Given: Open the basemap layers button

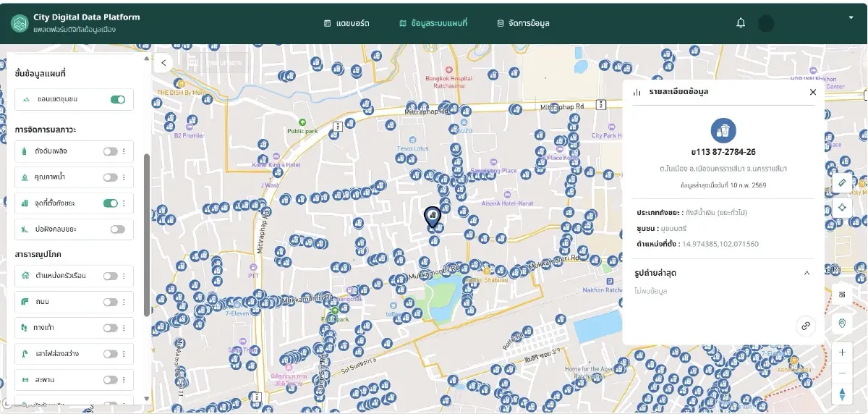Looking at the screenshot, I should tap(842, 295).
